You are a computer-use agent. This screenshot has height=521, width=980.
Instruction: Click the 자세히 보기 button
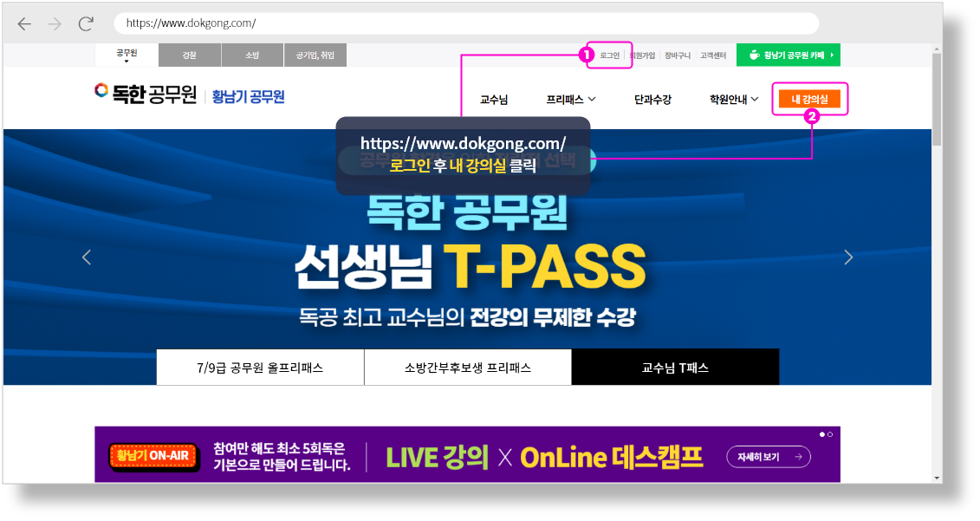[x=769, y=457]
